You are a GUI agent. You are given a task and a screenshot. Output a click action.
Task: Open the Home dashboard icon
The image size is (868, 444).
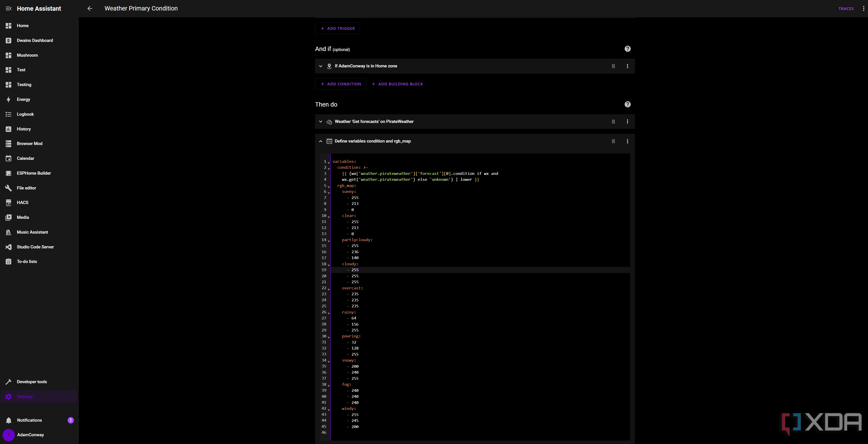(8, 26)
